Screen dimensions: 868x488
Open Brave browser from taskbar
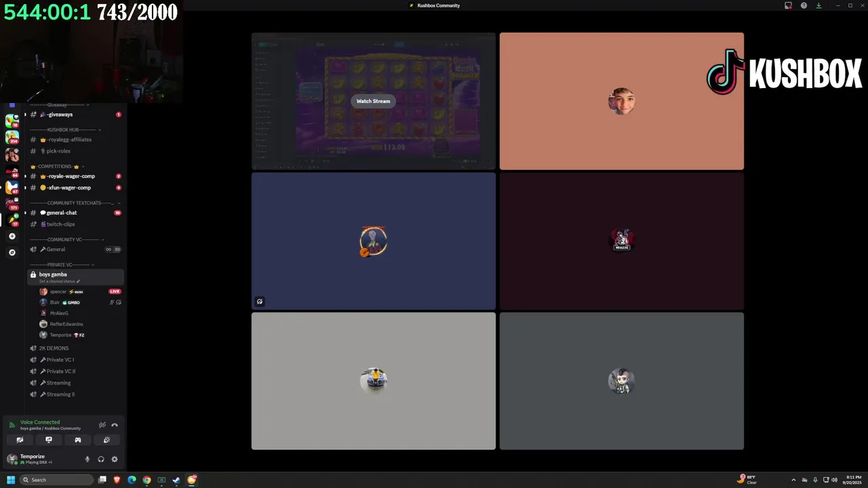pyautogui.click(x=117, y=480)
